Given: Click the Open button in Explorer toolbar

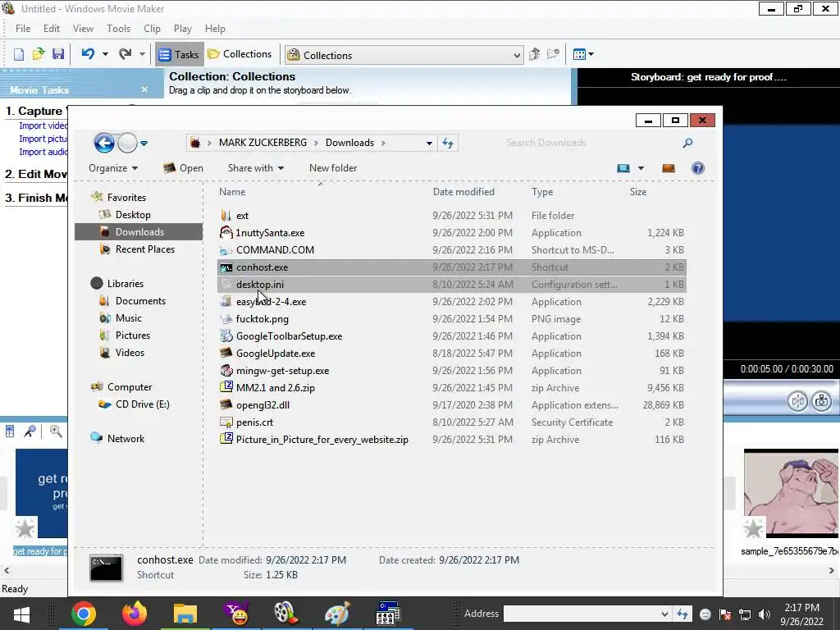Looking at the screenshot, I should tap(183, 168).
